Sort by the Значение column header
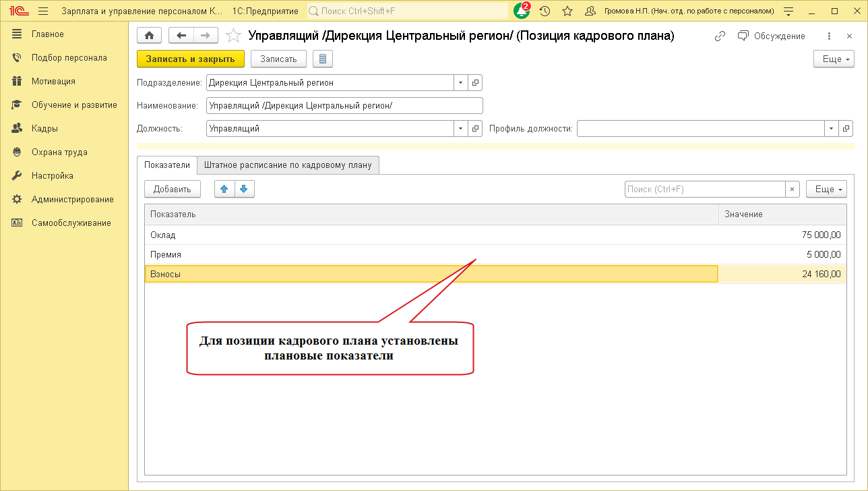This screenshot has width=868, height=491. pyautogui.click(x=782, y=214)
